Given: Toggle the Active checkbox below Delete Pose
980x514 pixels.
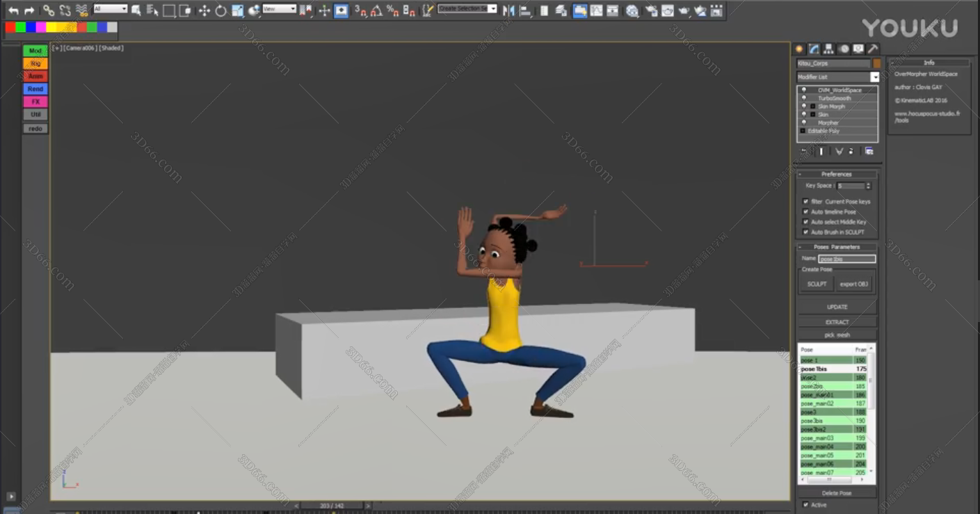Looking at the screenshot, I should pos(805,505).
